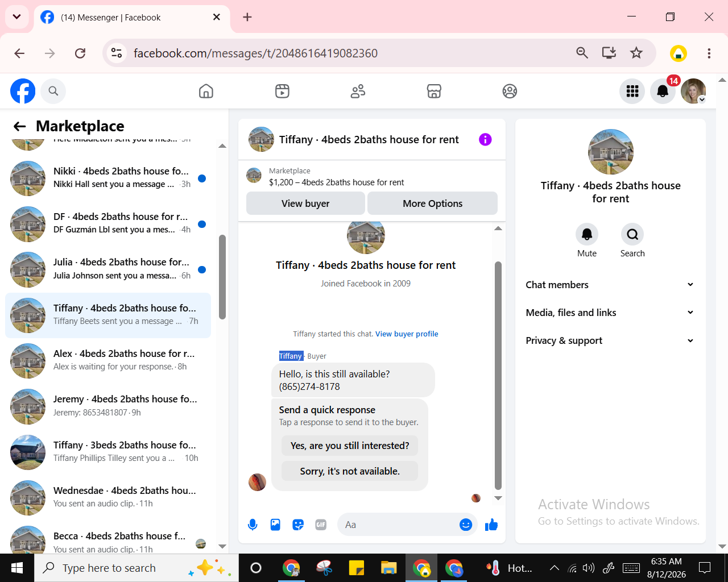Open Task View circle on taskbar
Viewport: 728px width, 582px height.
(x=256, y=568)
